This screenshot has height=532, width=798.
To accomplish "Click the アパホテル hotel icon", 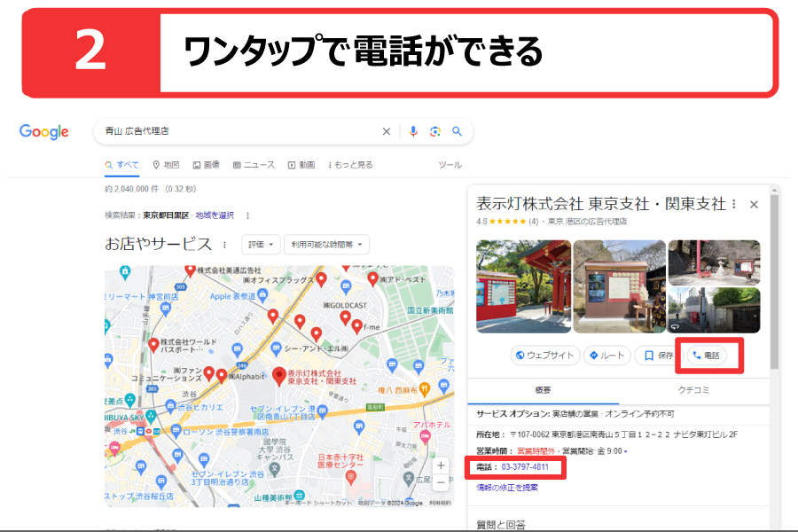I will 425,435.
